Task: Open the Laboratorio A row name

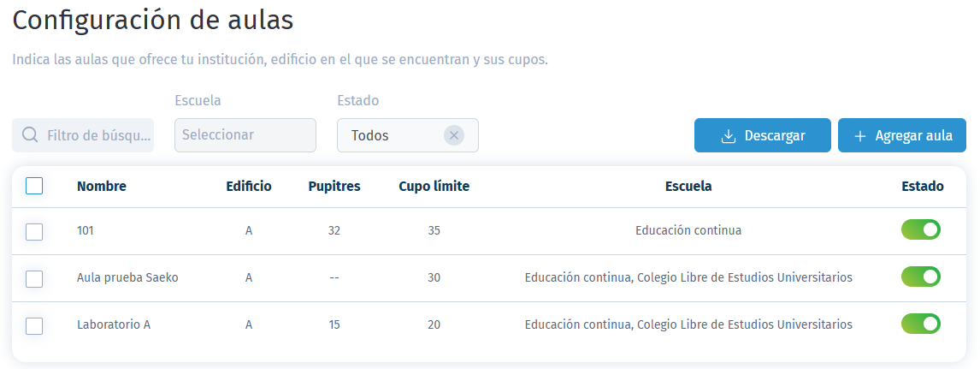Action: [114, 324]
